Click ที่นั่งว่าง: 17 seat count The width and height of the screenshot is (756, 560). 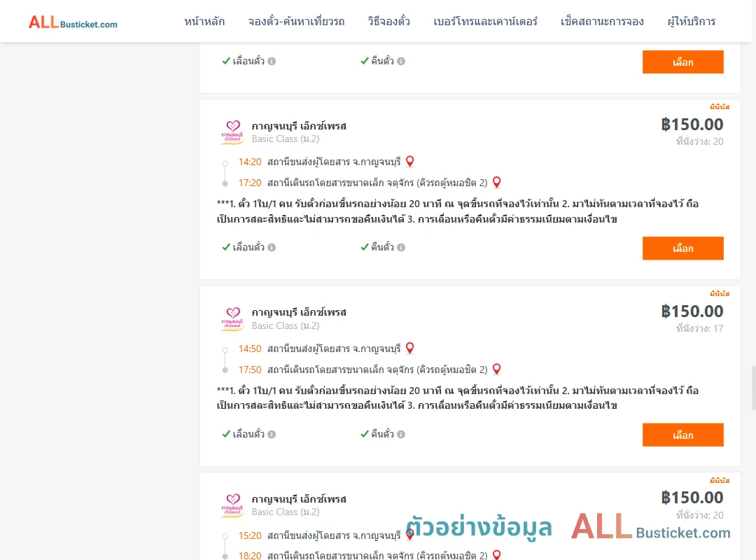[x=699, y=328]
